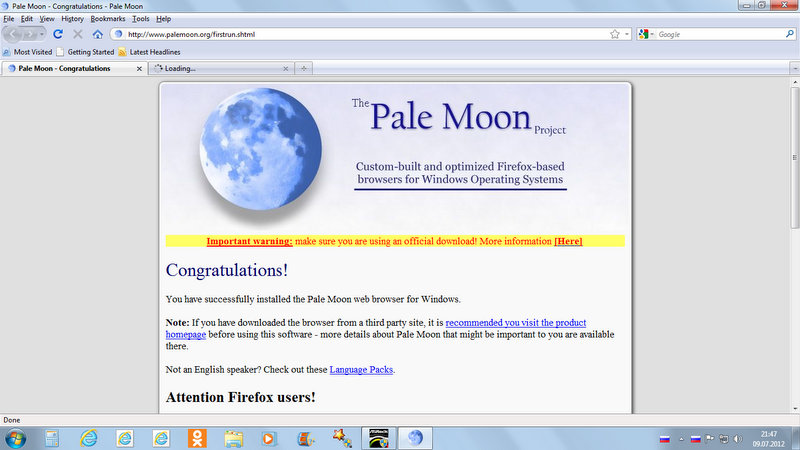Open the network tray icon
This screenshot has height=450, width=800.
click(x=723, y=438)
